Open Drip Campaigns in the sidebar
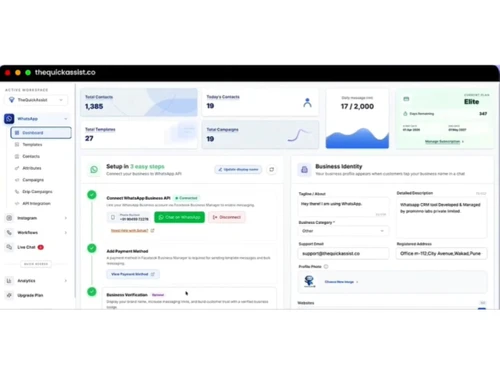Image resolution: width=500 pixels, height=375 pixels. click(37, 192)
